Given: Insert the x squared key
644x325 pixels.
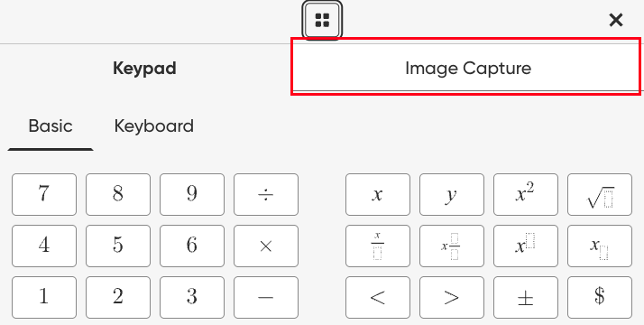Looking at the screenshot, I should click(x=526, y=195).
